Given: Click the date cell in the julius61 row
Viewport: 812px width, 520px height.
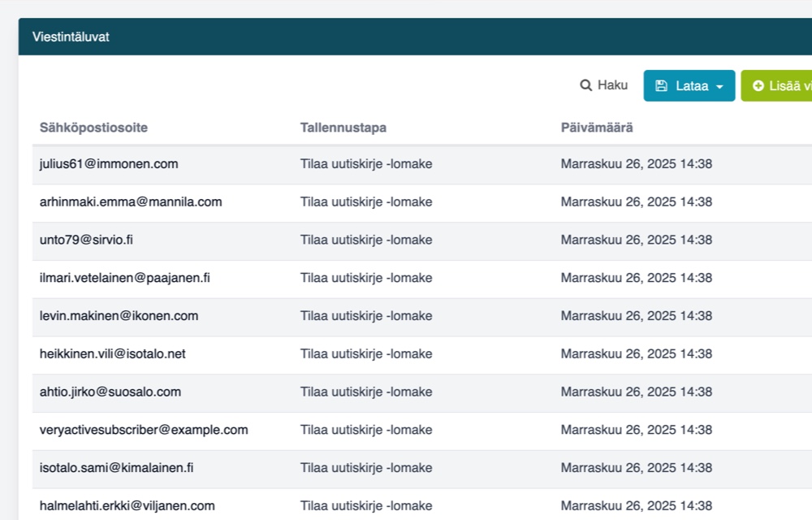Looking at the screenshot, I should coord(636,164).
